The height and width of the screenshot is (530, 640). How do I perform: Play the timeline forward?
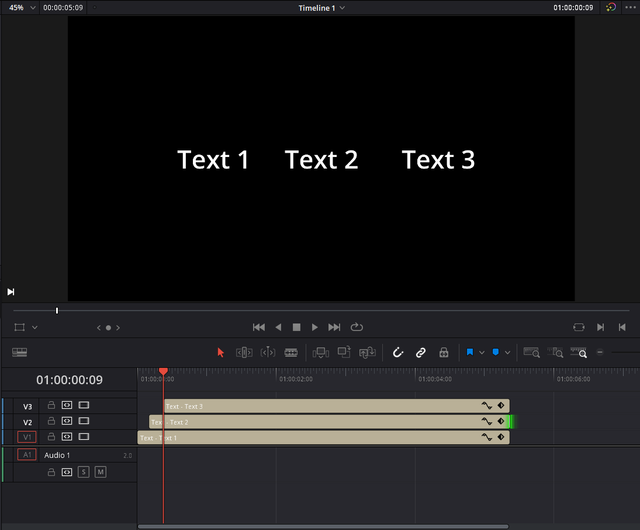pos(315,327)
